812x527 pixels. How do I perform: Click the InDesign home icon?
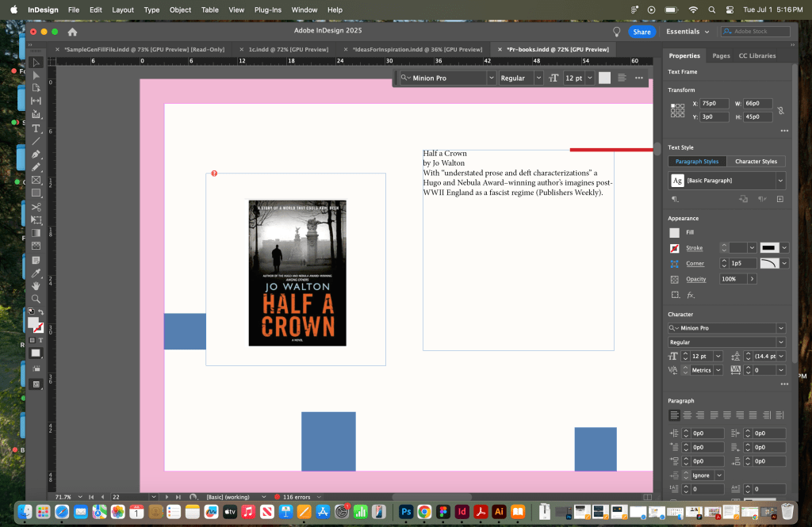[x=73, y=32]
